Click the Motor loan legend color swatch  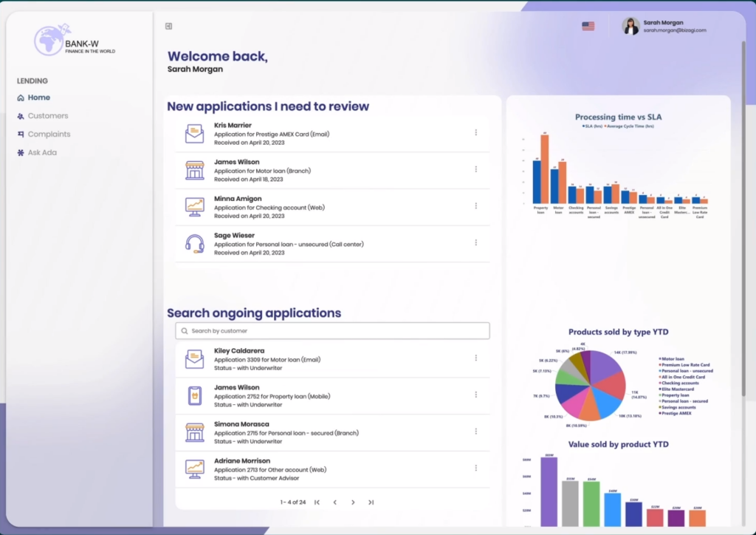click(659, 359)
